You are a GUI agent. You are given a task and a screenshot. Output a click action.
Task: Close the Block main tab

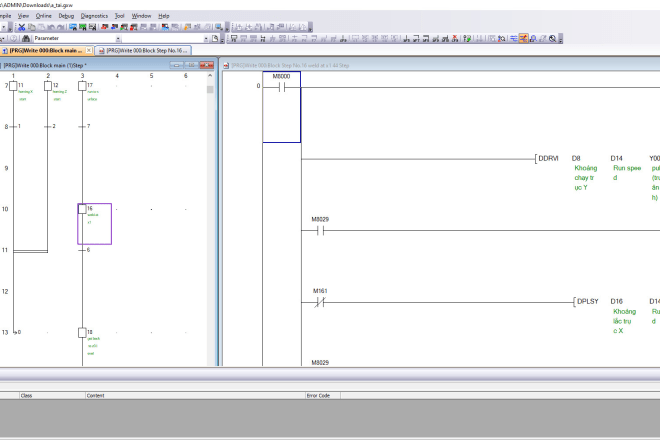[x=89, y=50]
